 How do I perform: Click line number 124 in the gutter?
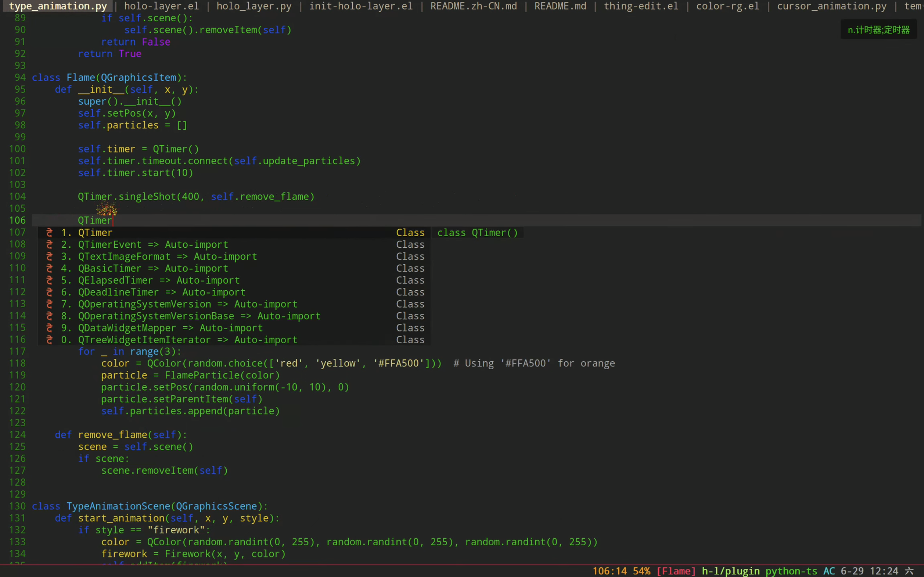[18, 435]
